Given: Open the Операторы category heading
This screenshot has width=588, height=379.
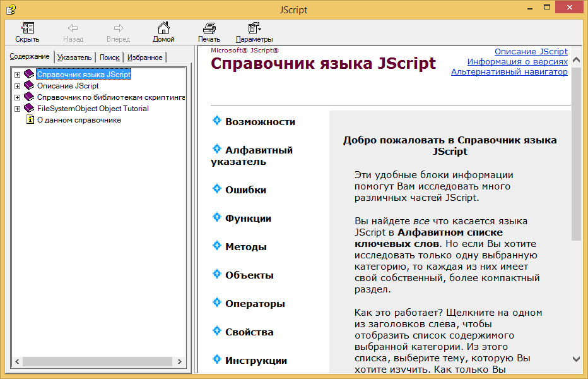Looking at the screenshot, I should 255,304.
